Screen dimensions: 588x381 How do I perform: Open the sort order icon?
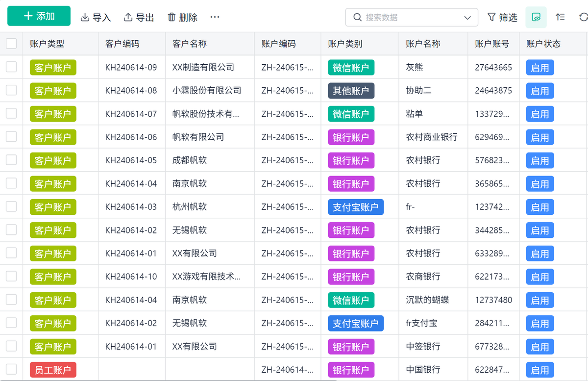click(560, 17)
